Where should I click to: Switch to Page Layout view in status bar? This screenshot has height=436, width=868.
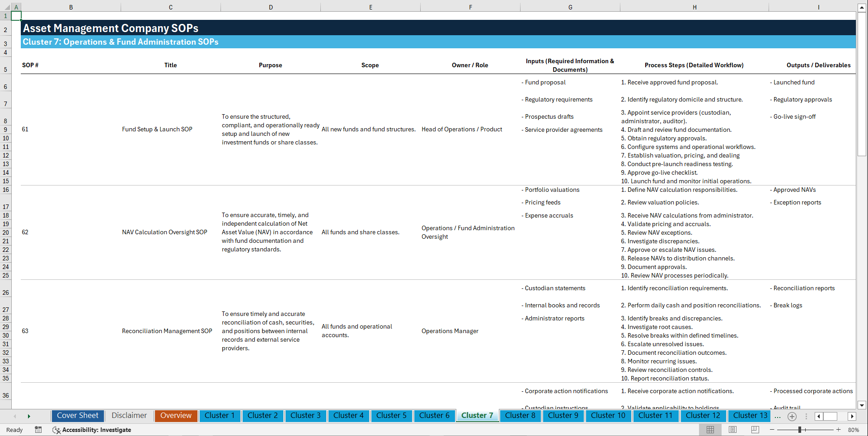coord(732,430)
